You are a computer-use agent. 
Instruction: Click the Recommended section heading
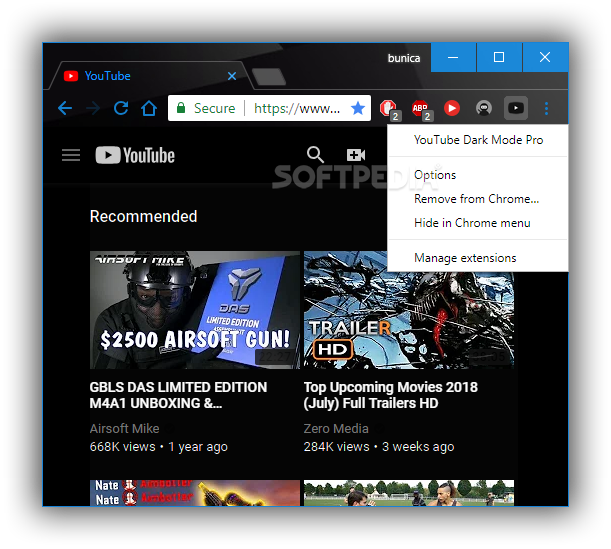(x=143, y=216)
